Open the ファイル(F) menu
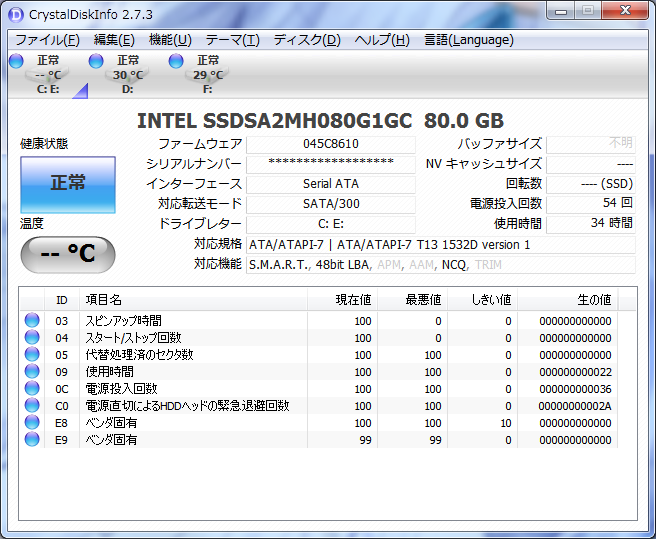Viewport: 656px width, 539px height. (x=47, y=40)
